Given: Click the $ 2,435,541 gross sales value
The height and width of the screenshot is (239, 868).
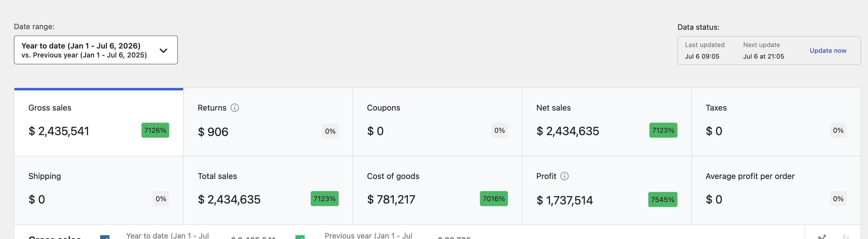Looking at the screenshot, I should pyautogui.click(x=59, y=131).
